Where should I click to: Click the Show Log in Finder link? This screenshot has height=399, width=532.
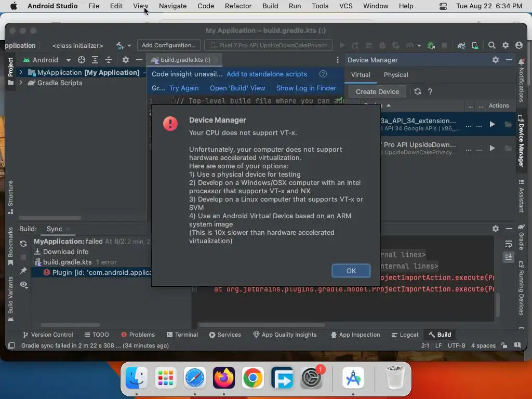tap(306, 88)
